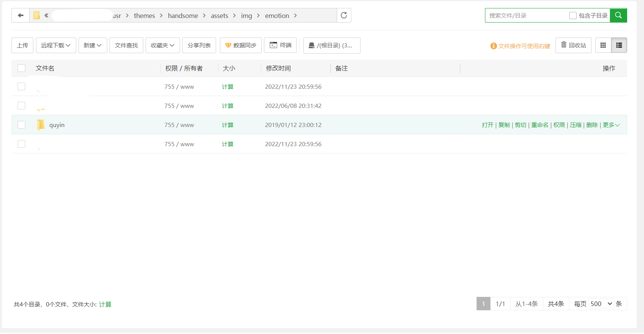Viewport: 644px width, 334px height.
Task: Open the remote download (远程下载) dropdown
Action: click(56, 45)
